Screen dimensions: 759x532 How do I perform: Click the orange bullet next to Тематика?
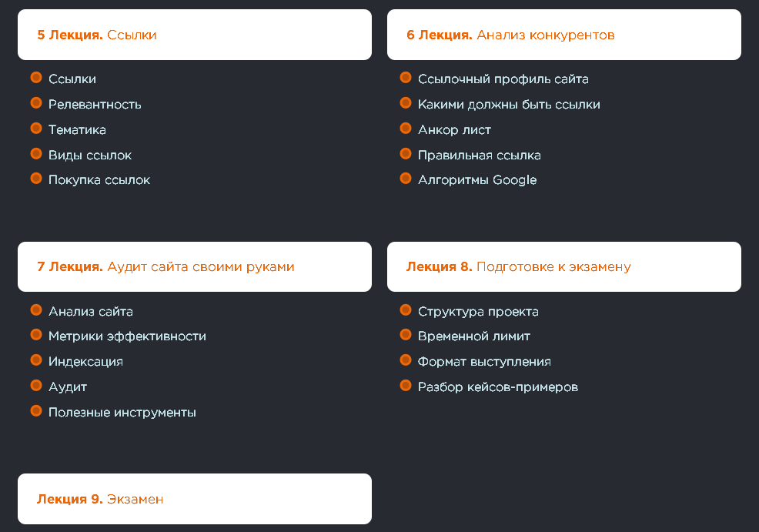tap(36, 129)
